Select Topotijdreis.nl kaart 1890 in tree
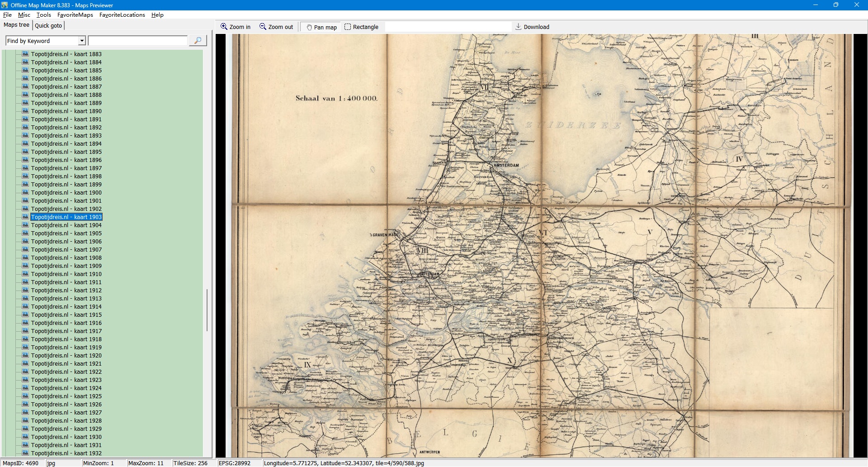This screenshot has width=868, height=467. point(66,111)
